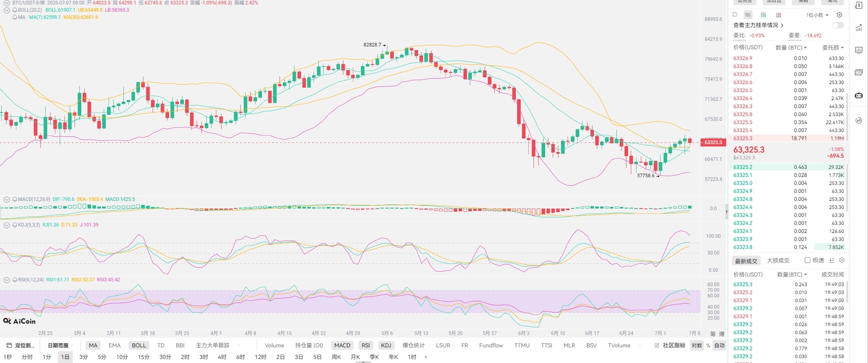Click the dollar bill sidebar icon
This screenshot has width=868, height=363.
859,5
